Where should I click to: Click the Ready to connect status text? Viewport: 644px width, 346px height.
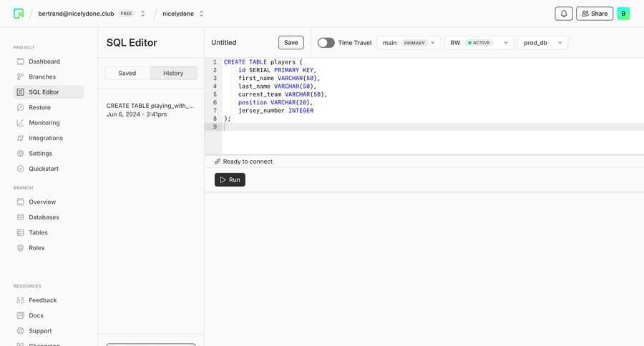pyautogui.click(x=248, y=162)
